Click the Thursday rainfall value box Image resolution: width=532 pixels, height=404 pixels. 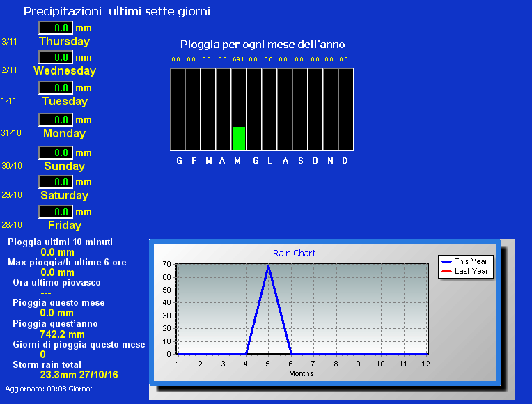coord(56,28)
